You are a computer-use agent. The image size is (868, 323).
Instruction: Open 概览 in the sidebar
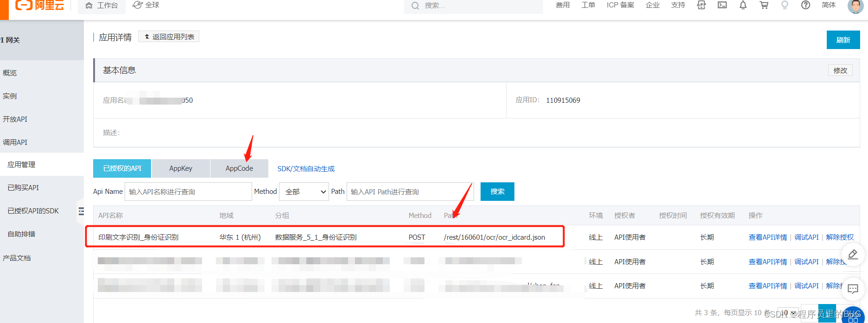coord(10,73)
